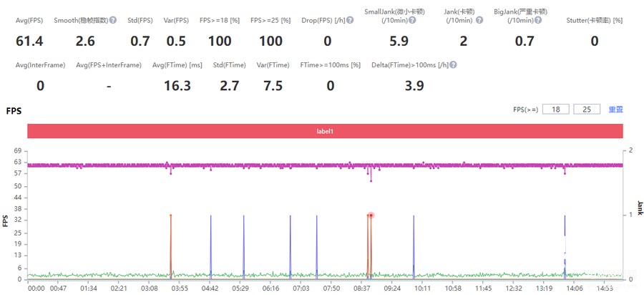Image resolution: width=644 pixels, height=295 pixels.
Task: Click the 69 value on FPS axis
Action: (18, 151)
